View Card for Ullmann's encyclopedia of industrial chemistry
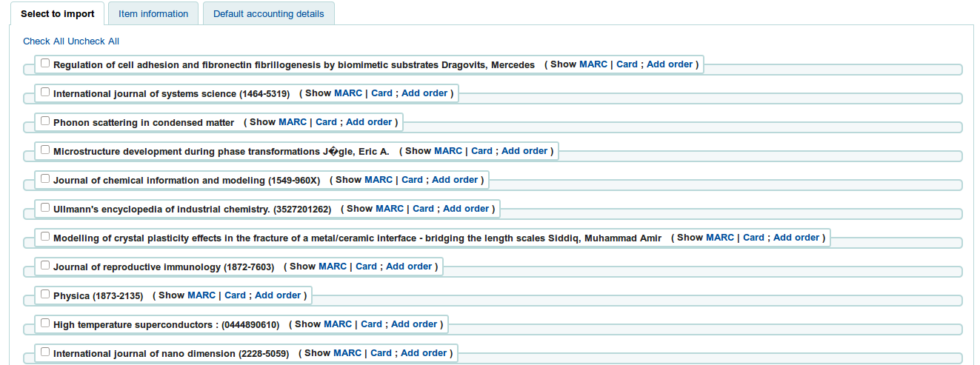Screen dimensions: 980x365 click(x=423, y=209)
